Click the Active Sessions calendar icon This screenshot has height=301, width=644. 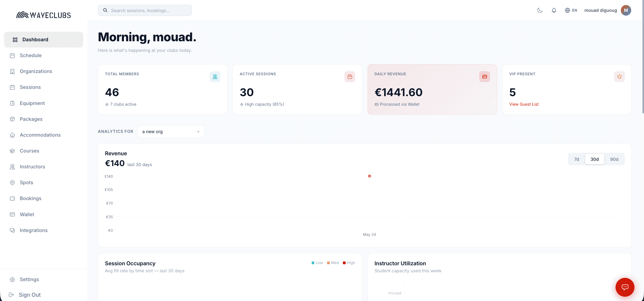pos(350,77)
